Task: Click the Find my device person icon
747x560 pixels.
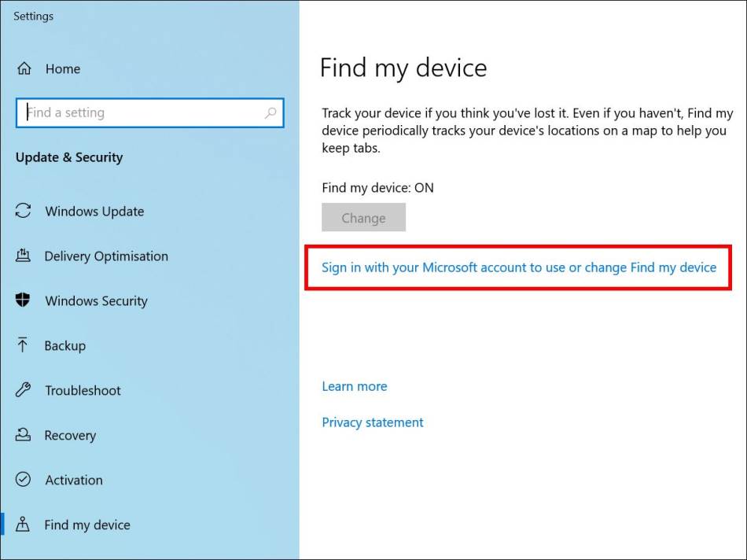Action: (x=22, y=525)
